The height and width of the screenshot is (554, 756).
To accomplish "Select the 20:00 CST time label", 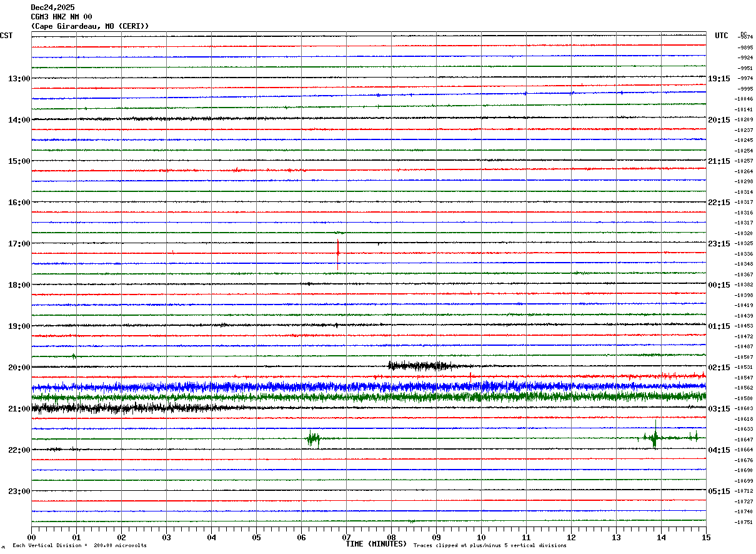I will pos(19,368).
